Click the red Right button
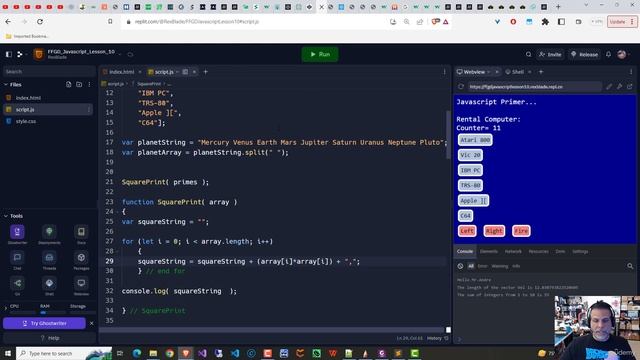Screen dimensions: 640x360 (494, 231)
